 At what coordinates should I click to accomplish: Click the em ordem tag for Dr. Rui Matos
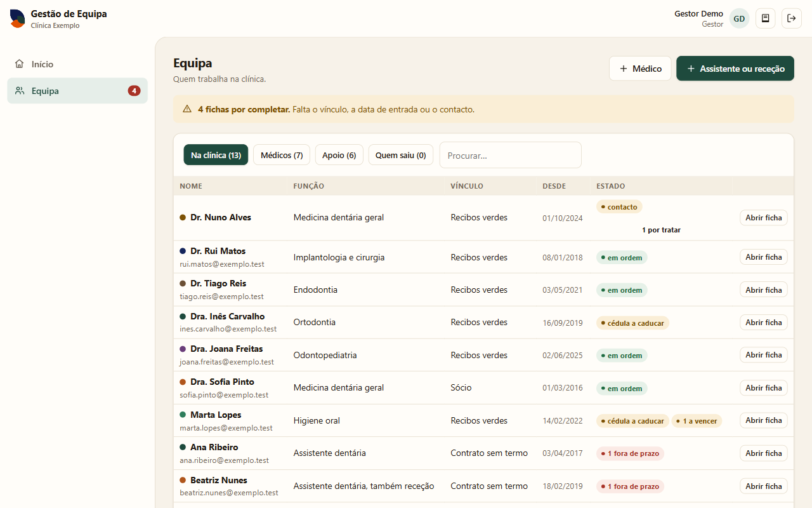point(622,257)
